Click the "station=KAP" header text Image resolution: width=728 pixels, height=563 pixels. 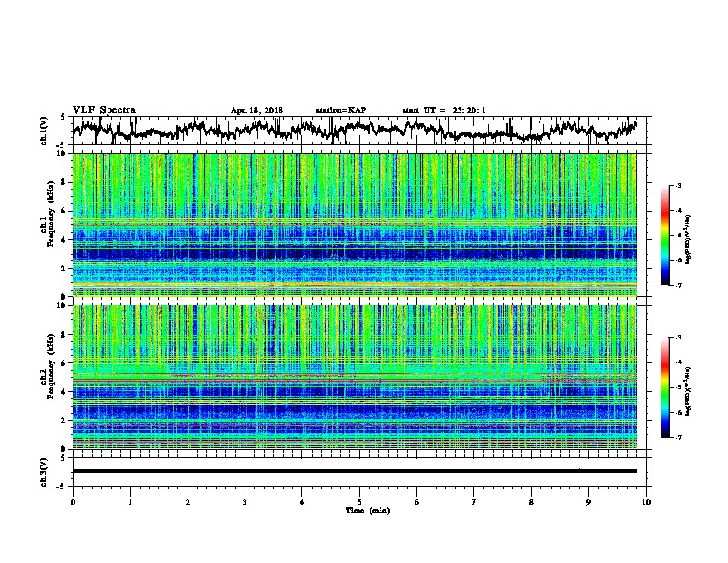(x=341, y=110)
